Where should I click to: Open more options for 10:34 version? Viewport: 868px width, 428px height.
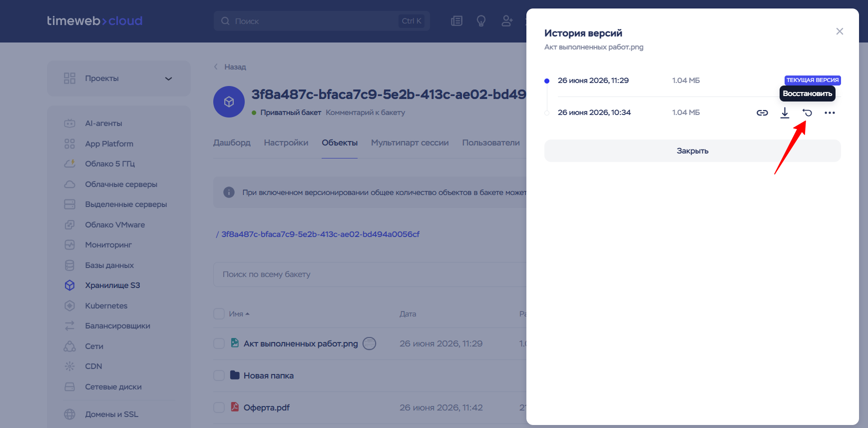[830, 113]
